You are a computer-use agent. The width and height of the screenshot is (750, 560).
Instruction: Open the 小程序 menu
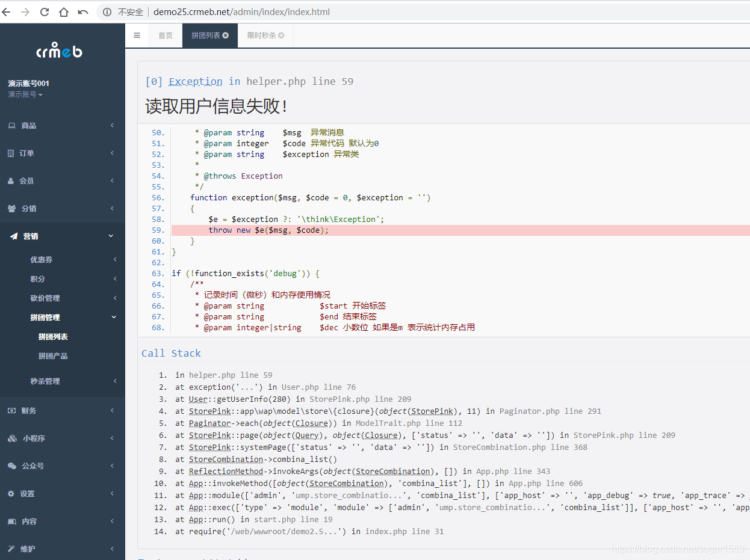coord(63,438)
